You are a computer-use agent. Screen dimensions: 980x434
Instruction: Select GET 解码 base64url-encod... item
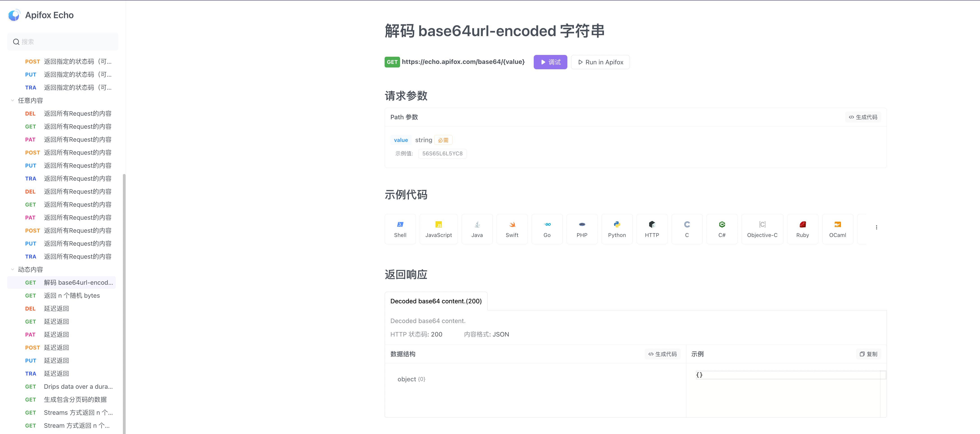(62, 282)
